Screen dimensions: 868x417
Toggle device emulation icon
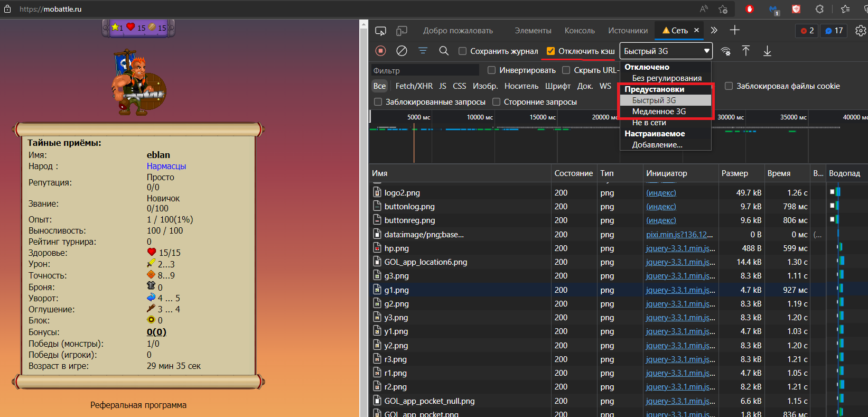coord(402,31)
